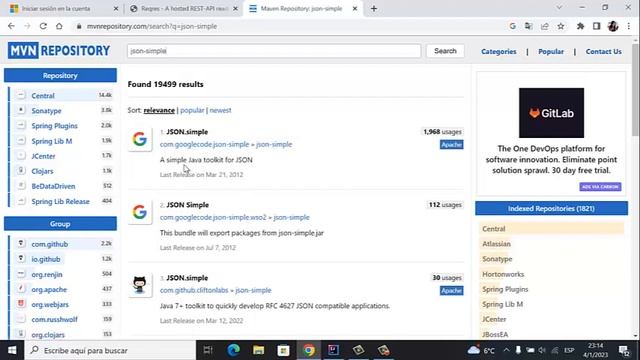Click the Chrome icon in the taskbar
This screenshot has width=640, height=360.
[309, 350]
